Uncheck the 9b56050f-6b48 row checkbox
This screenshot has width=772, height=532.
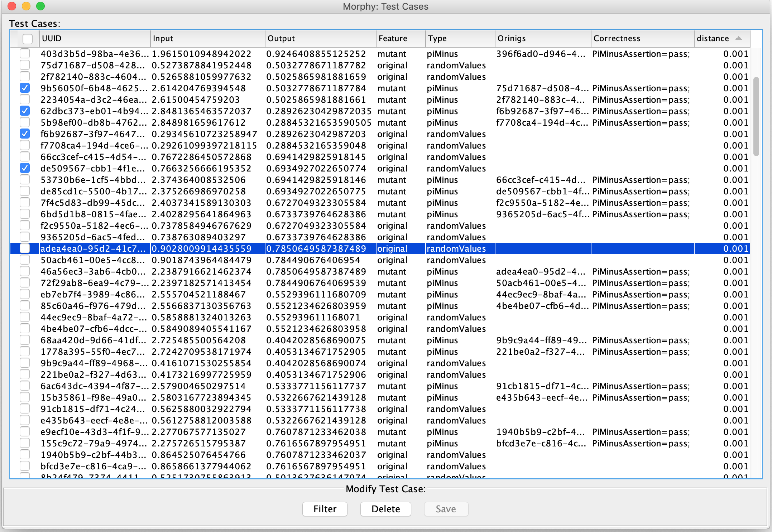click(x=25, y=88)
